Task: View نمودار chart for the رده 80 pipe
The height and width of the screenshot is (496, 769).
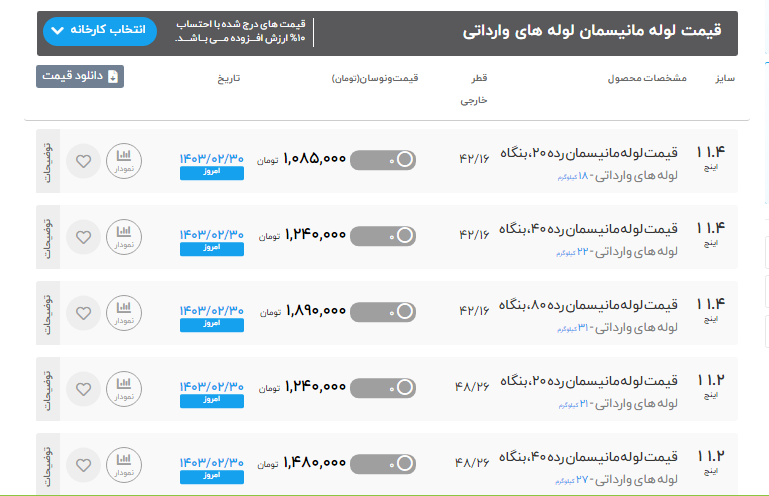Action: [124, 313]
